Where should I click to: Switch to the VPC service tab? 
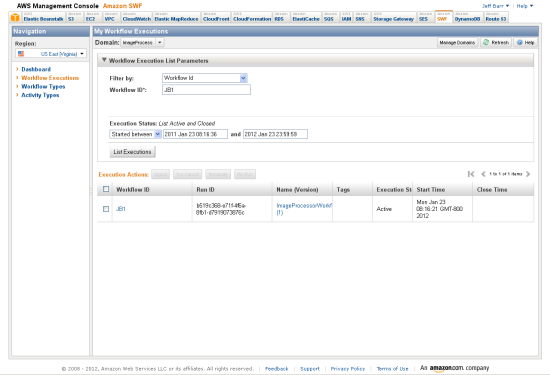tap(112, 17)
